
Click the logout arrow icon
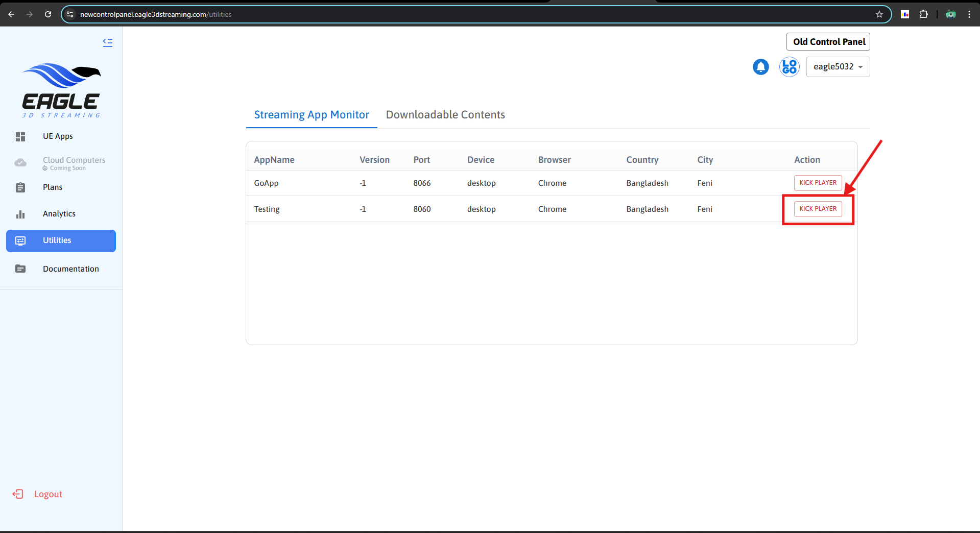pos(18,494)
